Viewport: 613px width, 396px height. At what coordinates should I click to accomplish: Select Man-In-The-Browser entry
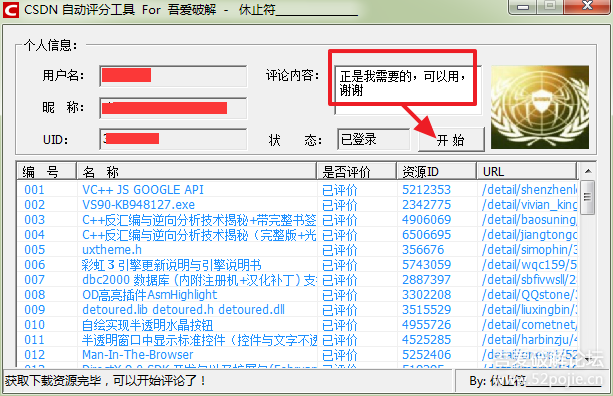(x=138, y=355)
